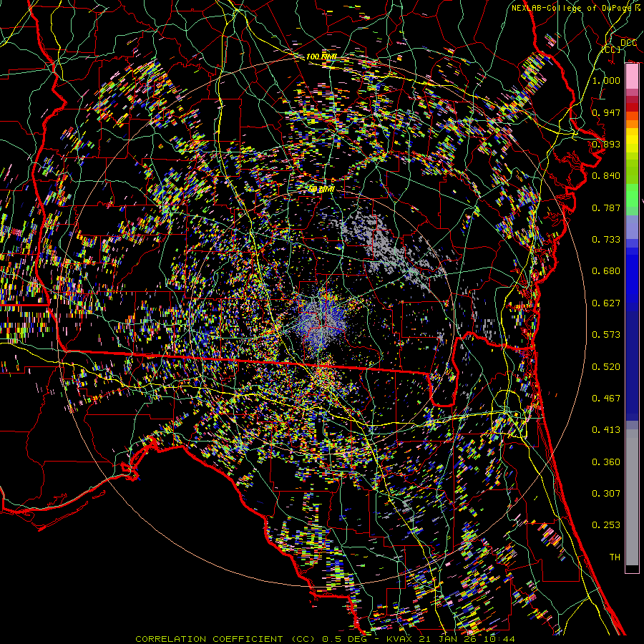Click the 0.947 legend value
644x644 pixels.
(606, 112)
